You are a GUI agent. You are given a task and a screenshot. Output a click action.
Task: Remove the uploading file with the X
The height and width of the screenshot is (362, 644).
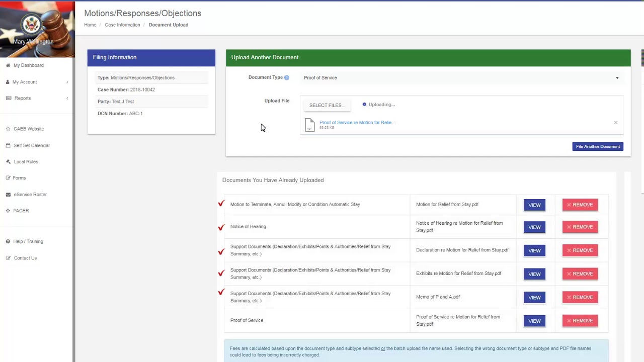(x=615, y=123)
